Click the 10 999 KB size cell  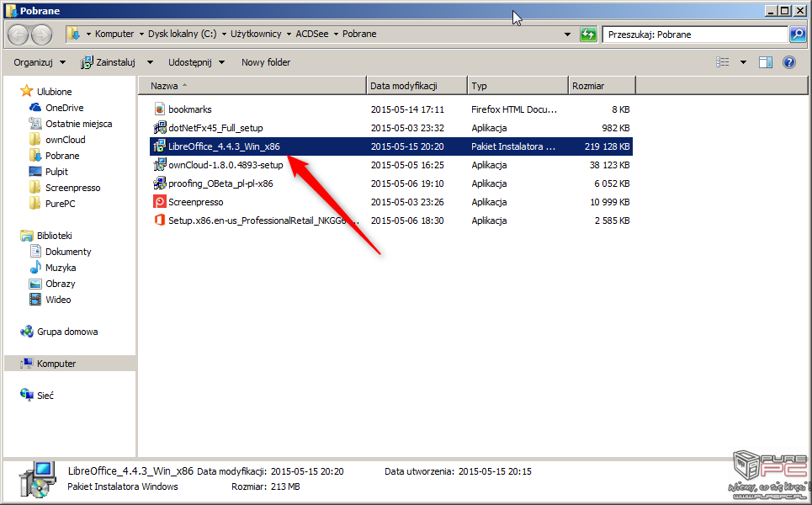click(x=609, y=202)
